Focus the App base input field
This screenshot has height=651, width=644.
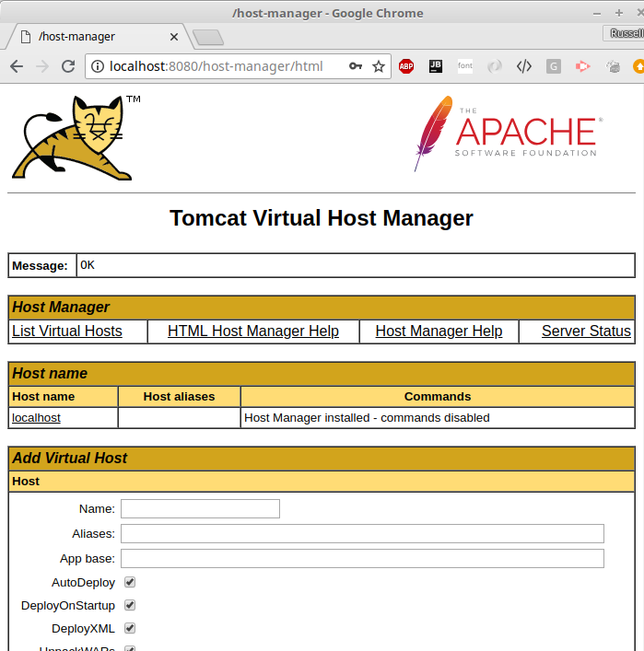[362, 558]
